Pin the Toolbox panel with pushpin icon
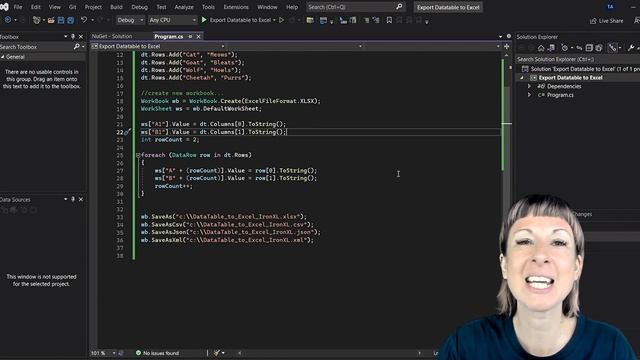 73,37
